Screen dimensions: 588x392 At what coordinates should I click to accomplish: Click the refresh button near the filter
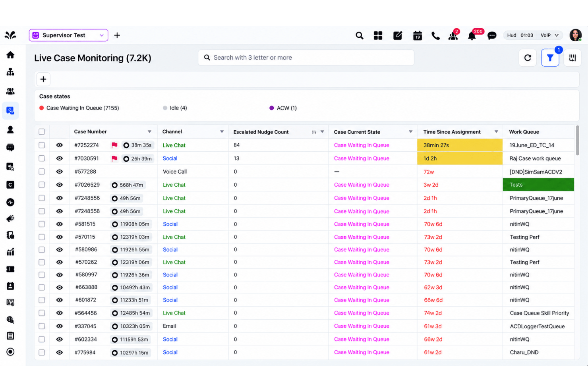point(528,58)
